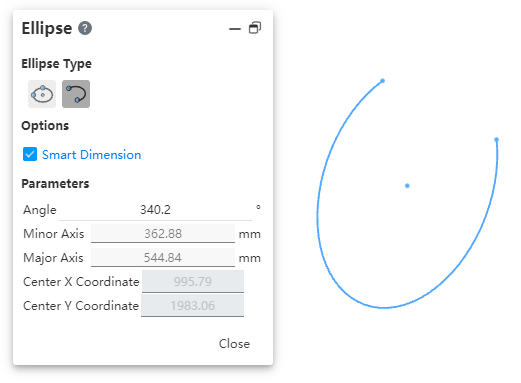The image size is (521, 383).
Task: Click the Ellipse panel title
Action: coord(47,28)
